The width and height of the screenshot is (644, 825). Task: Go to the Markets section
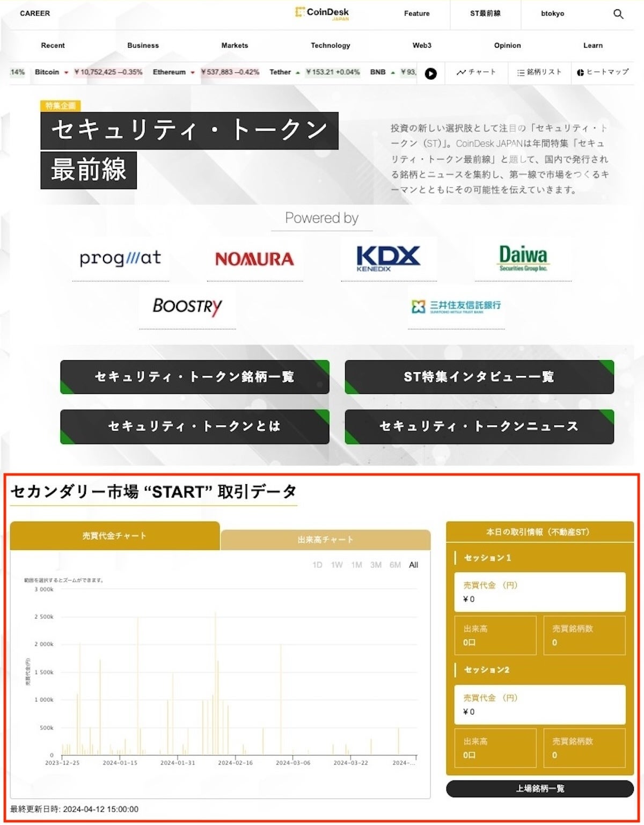point(235,46)
